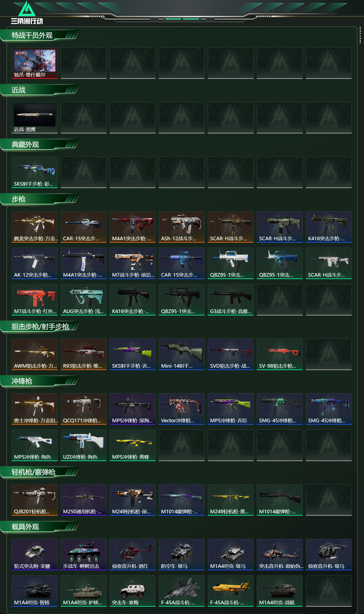This screenshot has width=364, height=614.
Task: Choose the Mini-14 marksman rifle skin
Action: pyautogui.click(x=182, y=354)
